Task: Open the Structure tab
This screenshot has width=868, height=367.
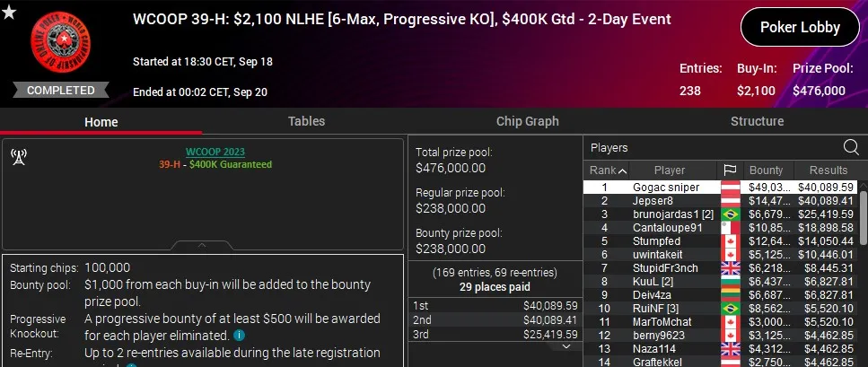Action: [x=757, y=121]
